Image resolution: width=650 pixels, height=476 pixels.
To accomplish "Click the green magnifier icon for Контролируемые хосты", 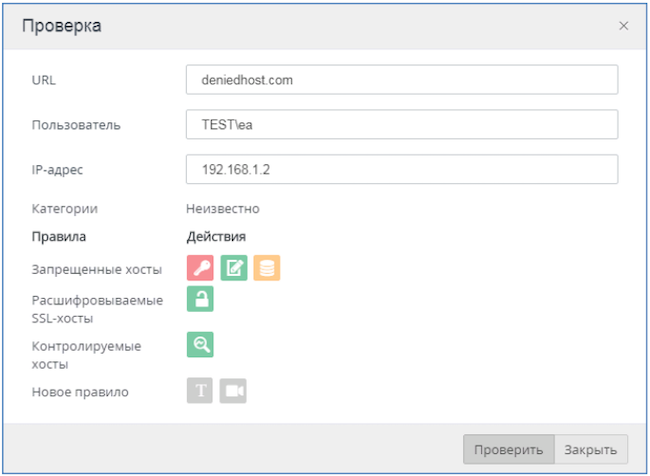I will tap(200, 345).
